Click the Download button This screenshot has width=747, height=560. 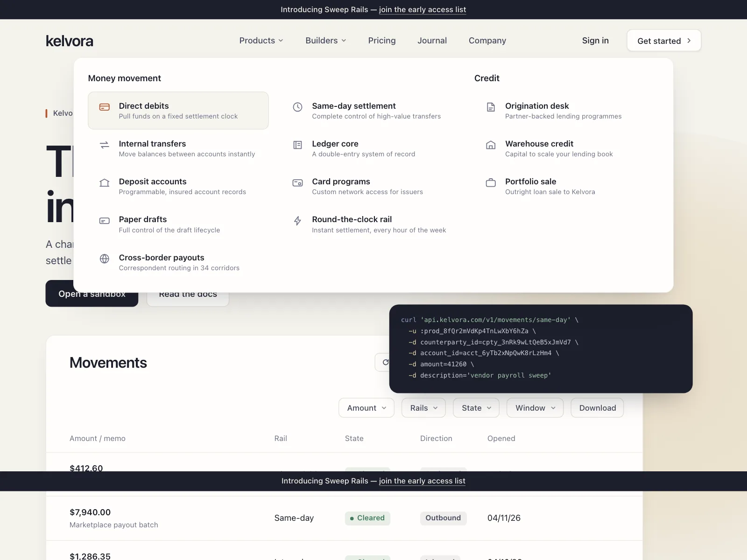(x=597, y=408)
